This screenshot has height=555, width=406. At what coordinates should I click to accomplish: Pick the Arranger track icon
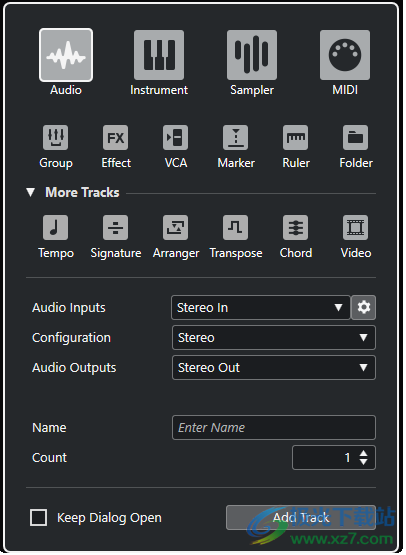click(176, 227)
